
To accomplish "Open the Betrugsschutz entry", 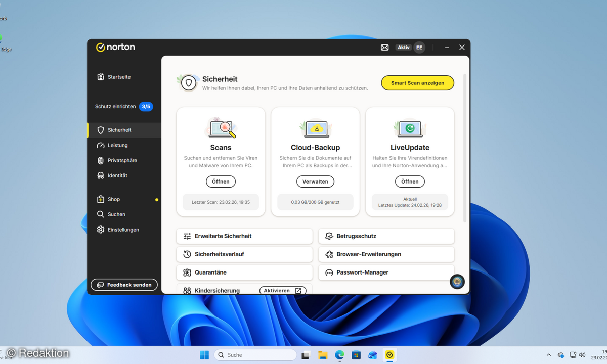I will (x=386, y=236).
